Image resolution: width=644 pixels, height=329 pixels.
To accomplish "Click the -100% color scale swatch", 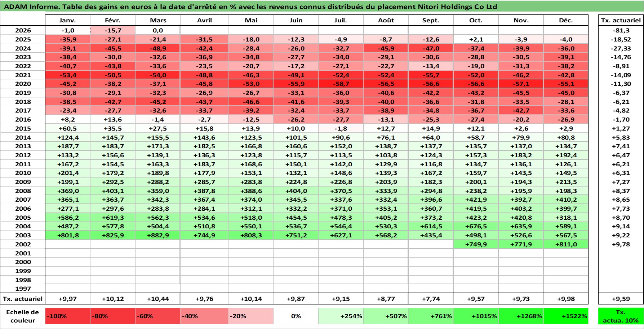I will tap(67, 316).
